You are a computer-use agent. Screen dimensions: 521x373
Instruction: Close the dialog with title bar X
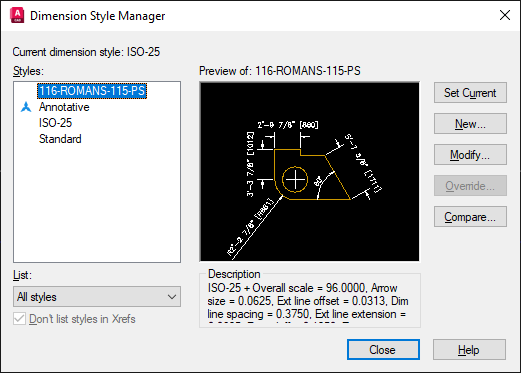(x=505, y=15)
